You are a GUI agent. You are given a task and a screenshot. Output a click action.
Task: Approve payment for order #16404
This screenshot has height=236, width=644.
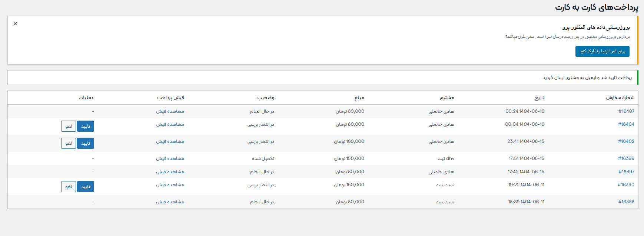(86, 126)
